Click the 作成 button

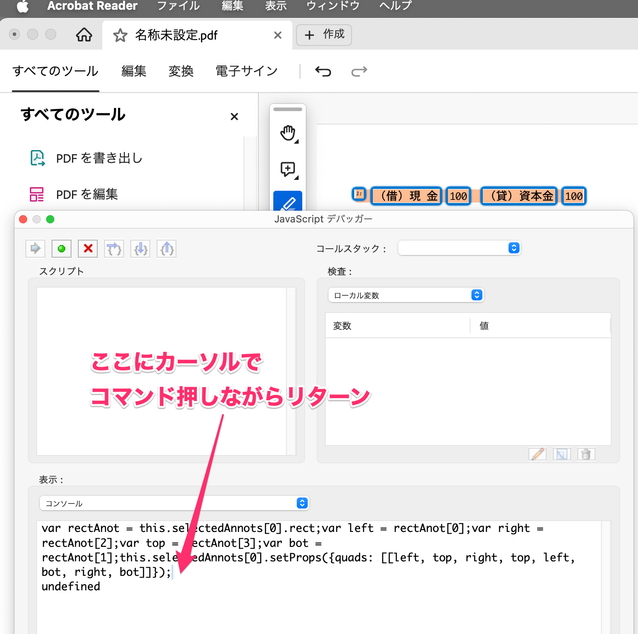(x=324, y=35)
